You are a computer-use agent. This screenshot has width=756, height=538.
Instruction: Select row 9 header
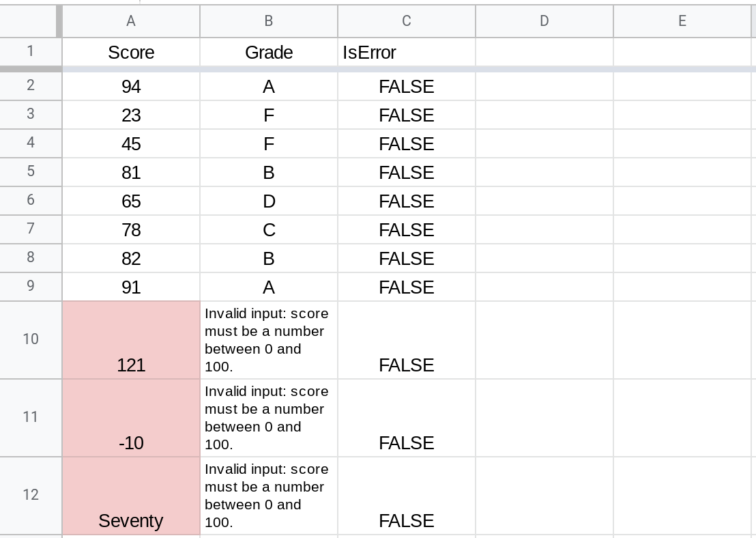point(31,287)
